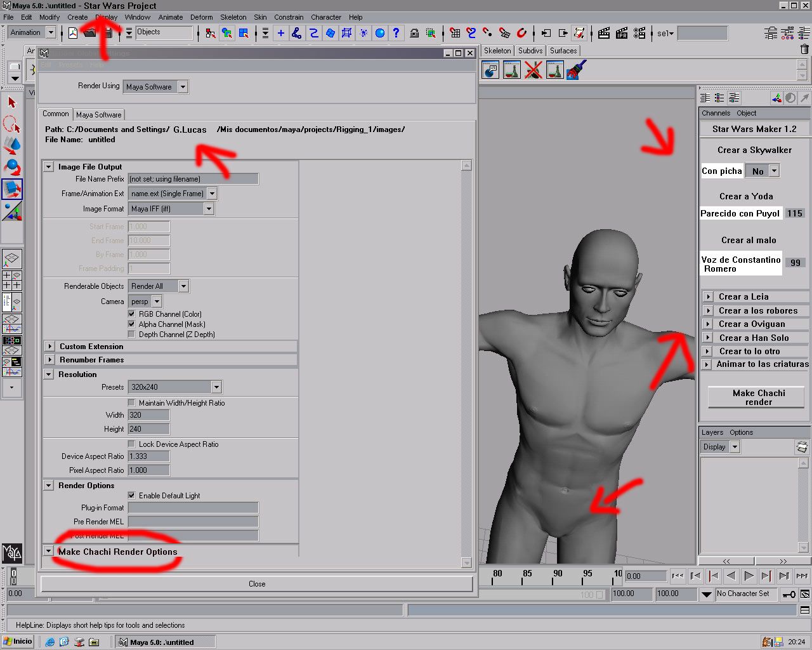Close the Render Globals with Close button
Screen dimensions: 812x650
point(257,584)
